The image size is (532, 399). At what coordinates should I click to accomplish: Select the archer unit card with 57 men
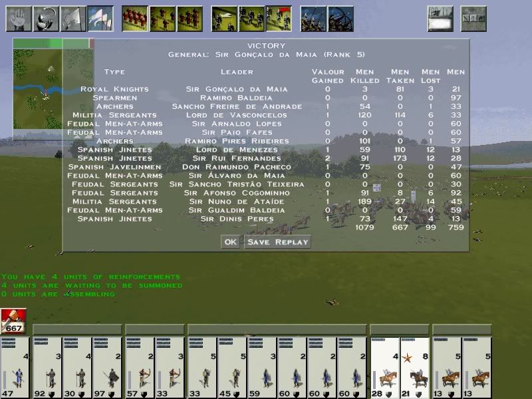(140, 368)
